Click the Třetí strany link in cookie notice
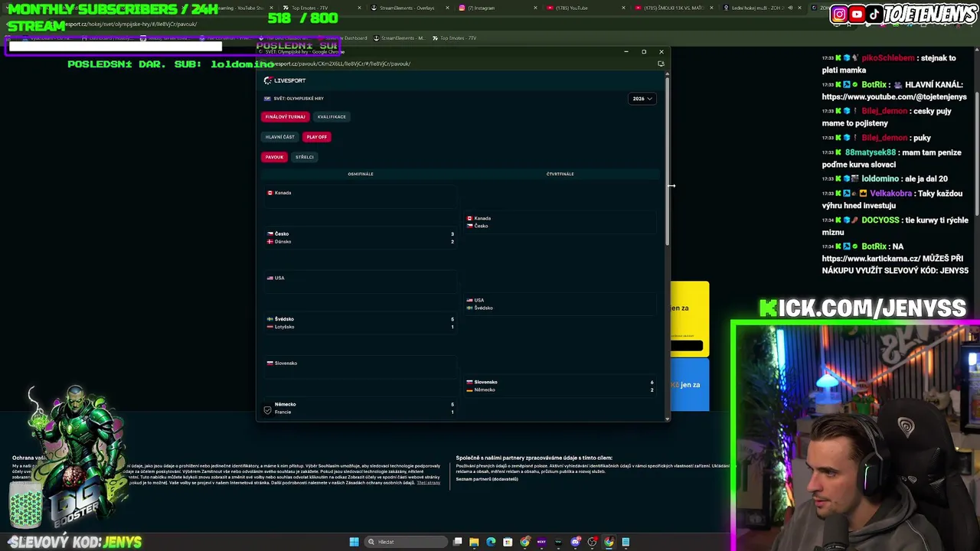Image resolution: width=980 pixels, height=551 pixels. pos(429,483)
